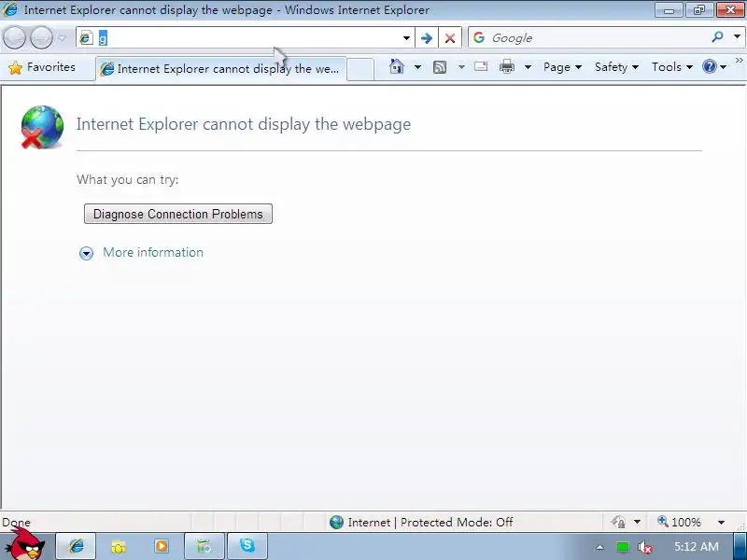Open the folder icon on taskbar

coord(119,546)
